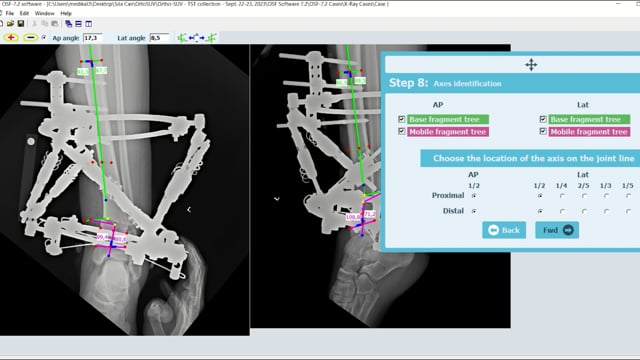640x360 pixels.
Task: Open the Window menu
Action: point(44,13)
